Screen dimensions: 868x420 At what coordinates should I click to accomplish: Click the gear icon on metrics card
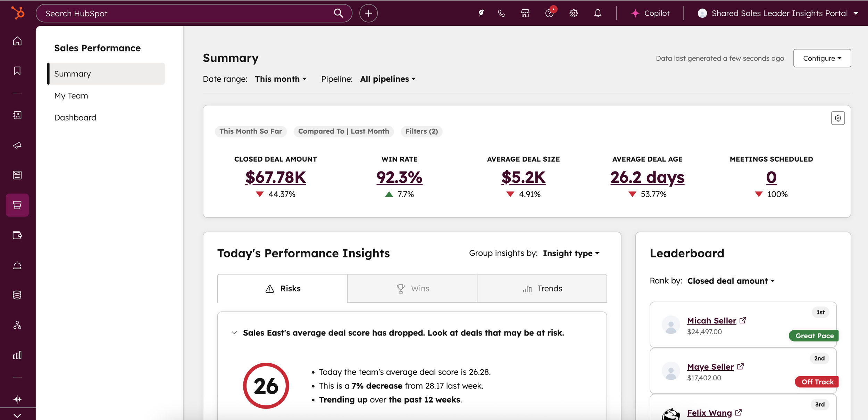coord(838,118)
